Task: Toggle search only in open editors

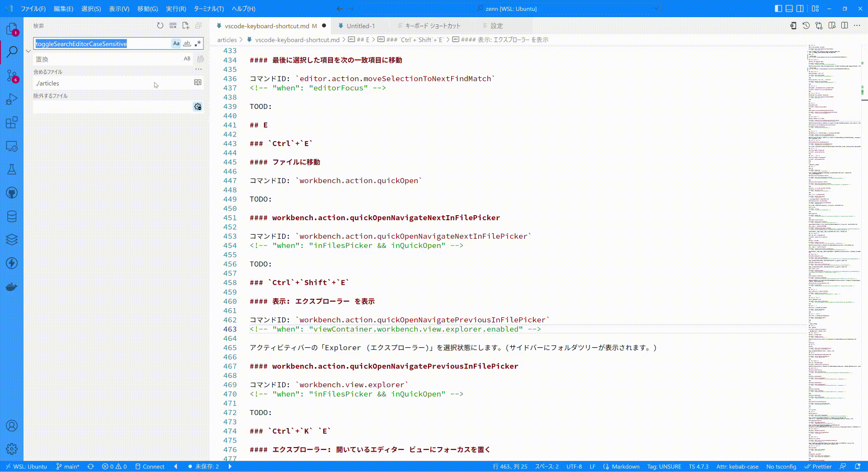Action: coord(198,82)
